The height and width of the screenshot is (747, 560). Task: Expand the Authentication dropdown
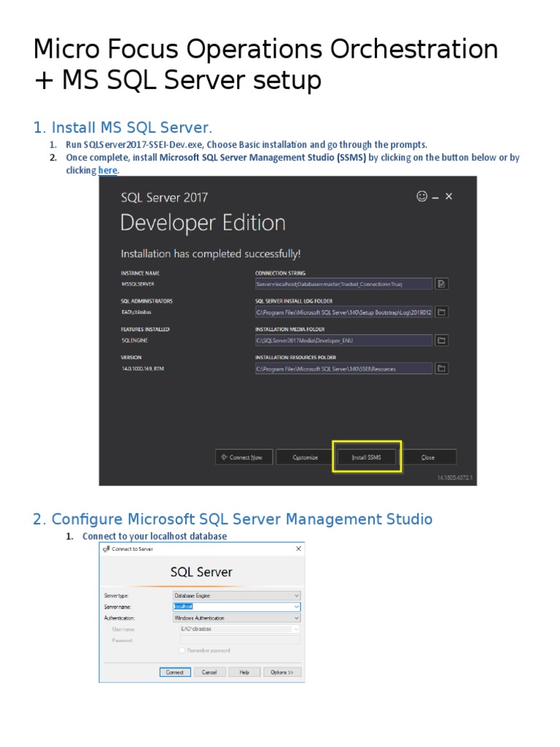[296, 618]
